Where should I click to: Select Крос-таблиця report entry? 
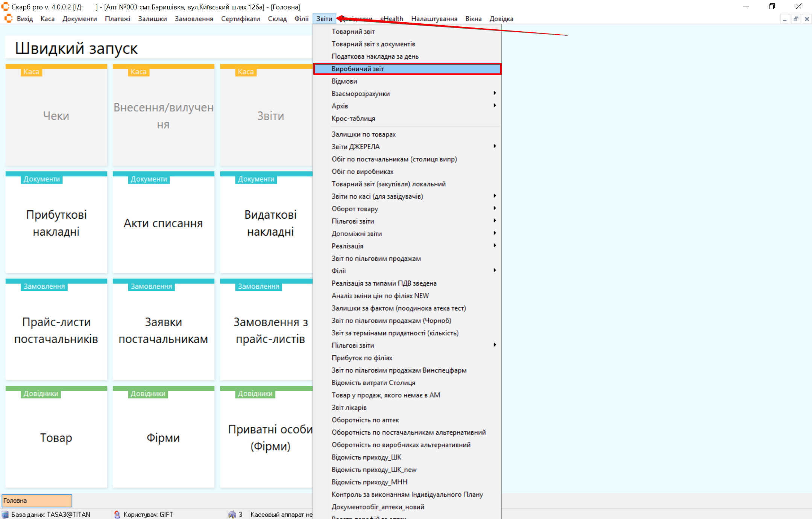[x=353, y=119]
